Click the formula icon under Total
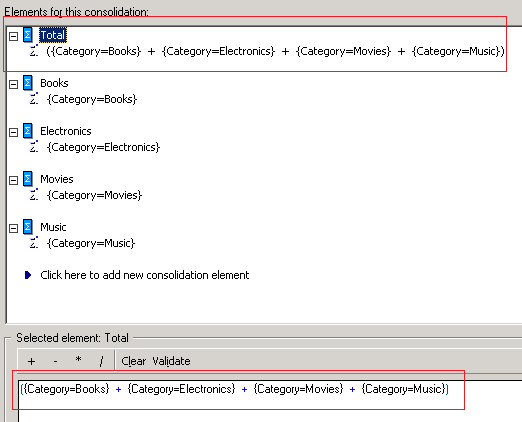Screen dimensions: 522x422 pos(34,51)
